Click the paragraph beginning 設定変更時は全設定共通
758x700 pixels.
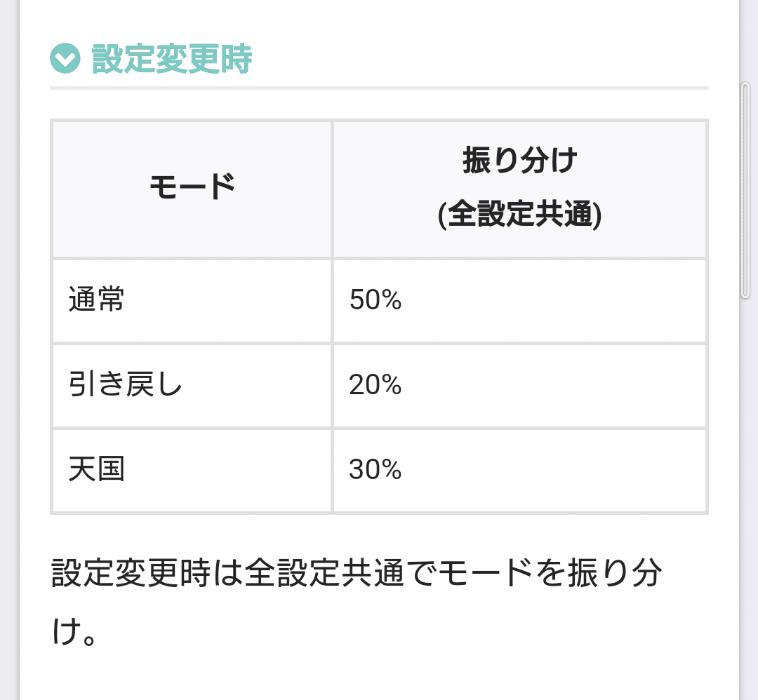coord(357,601)
